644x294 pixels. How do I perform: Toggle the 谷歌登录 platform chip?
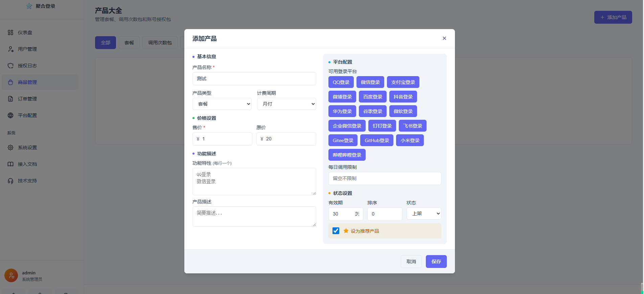pos(373,111)
